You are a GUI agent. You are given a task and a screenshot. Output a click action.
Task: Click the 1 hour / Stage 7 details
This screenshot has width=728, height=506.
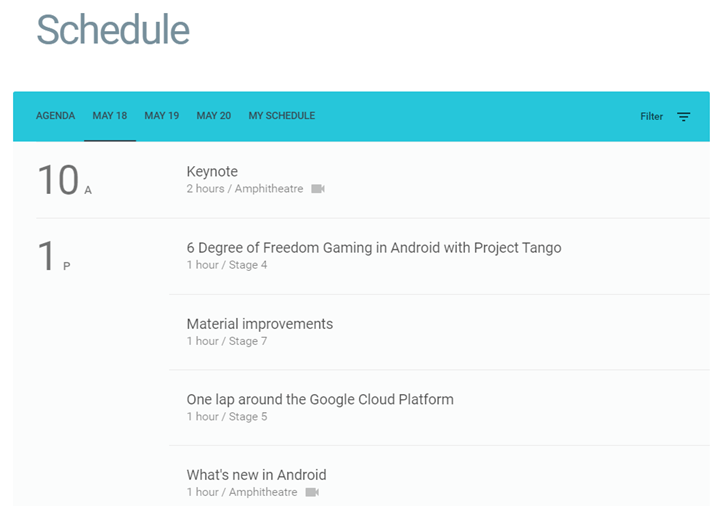click(x=227, y=341)
